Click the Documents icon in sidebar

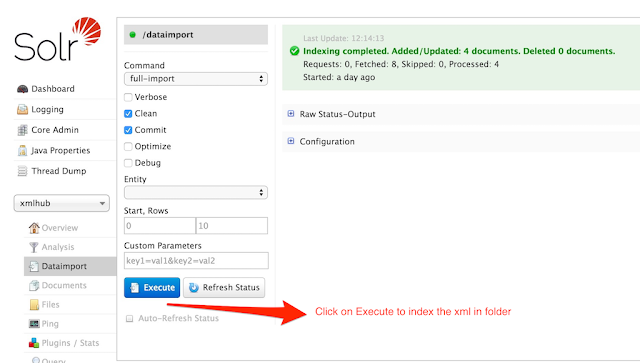(x=34, y=285)
